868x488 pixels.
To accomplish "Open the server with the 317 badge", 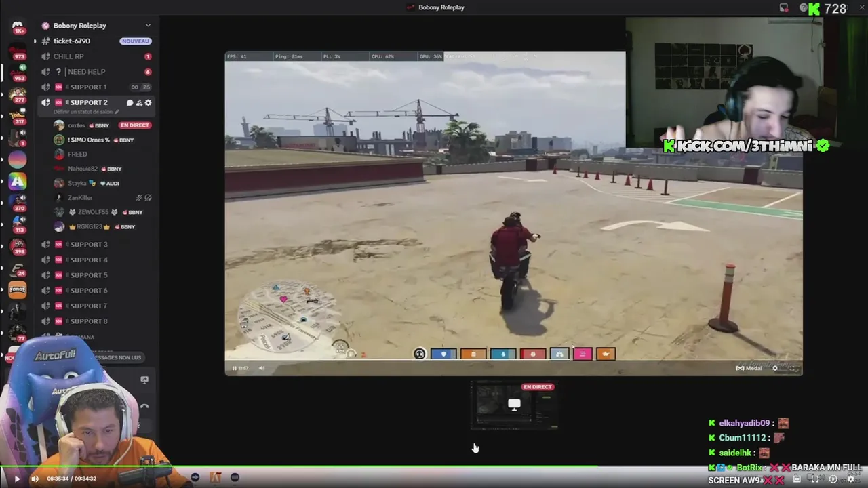I will tap(18, 115).
